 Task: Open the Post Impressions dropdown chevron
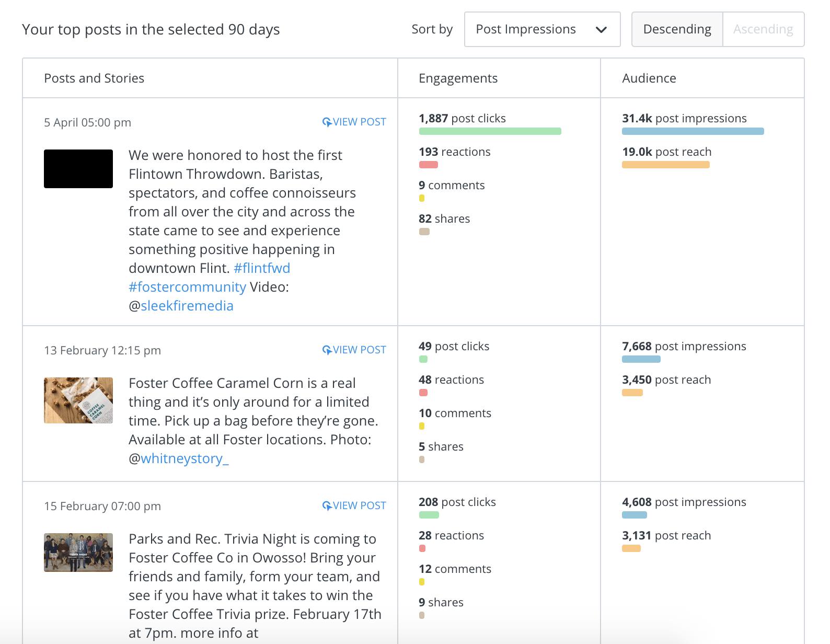point(601,29)
